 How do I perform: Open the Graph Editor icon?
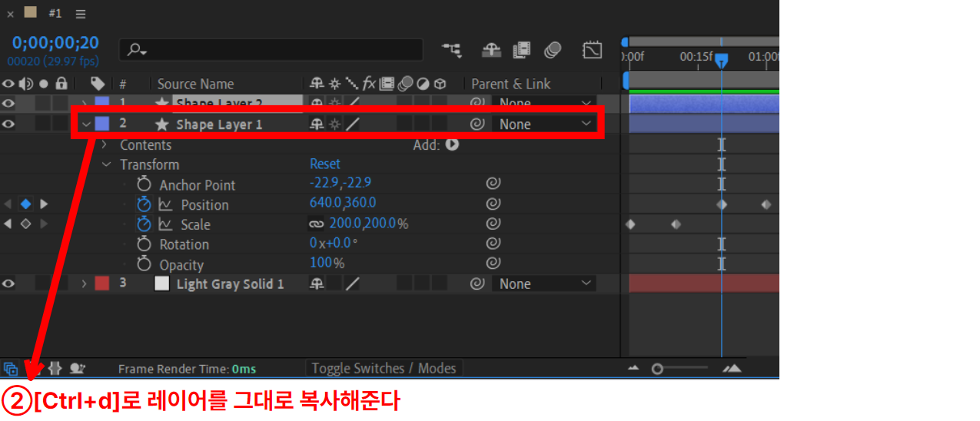pos(592,50)
